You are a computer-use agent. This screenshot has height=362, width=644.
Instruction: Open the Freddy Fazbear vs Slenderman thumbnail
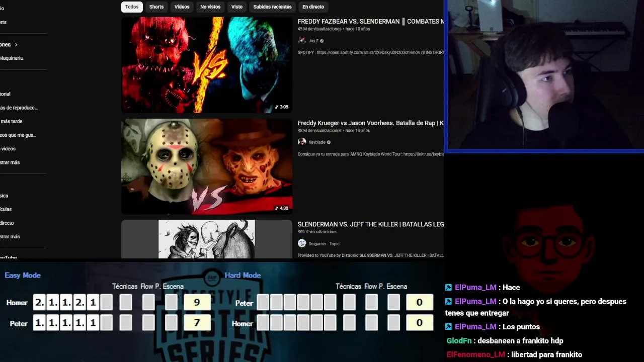[206, 65]
